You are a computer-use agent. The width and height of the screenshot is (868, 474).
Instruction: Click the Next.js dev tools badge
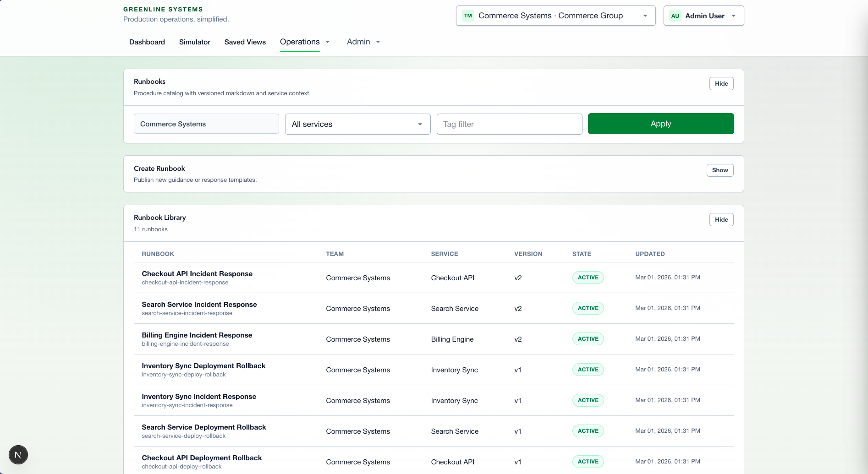click(x=18, y=455)
